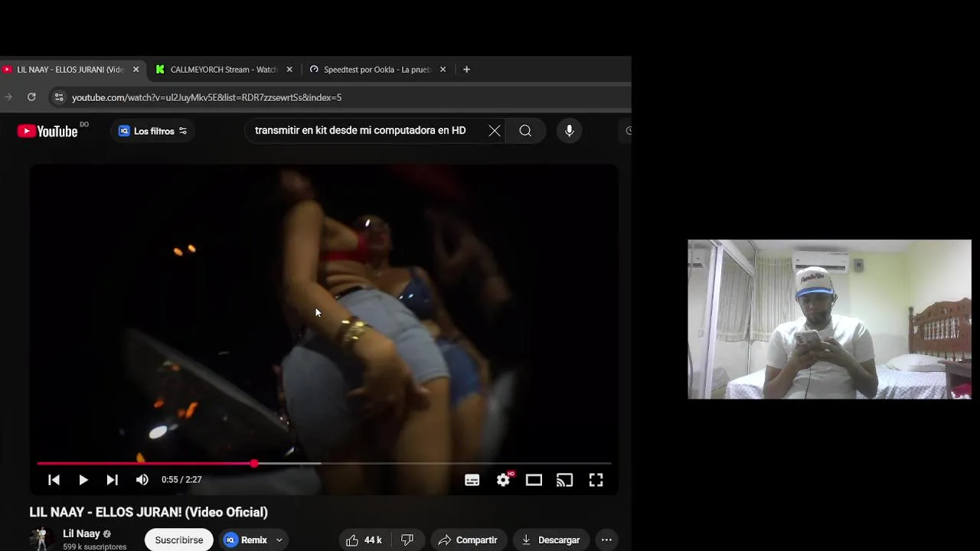The width and height of the screenshot is (980, 551).
Task: Click the webcam overlay feed
Action: 829,319
